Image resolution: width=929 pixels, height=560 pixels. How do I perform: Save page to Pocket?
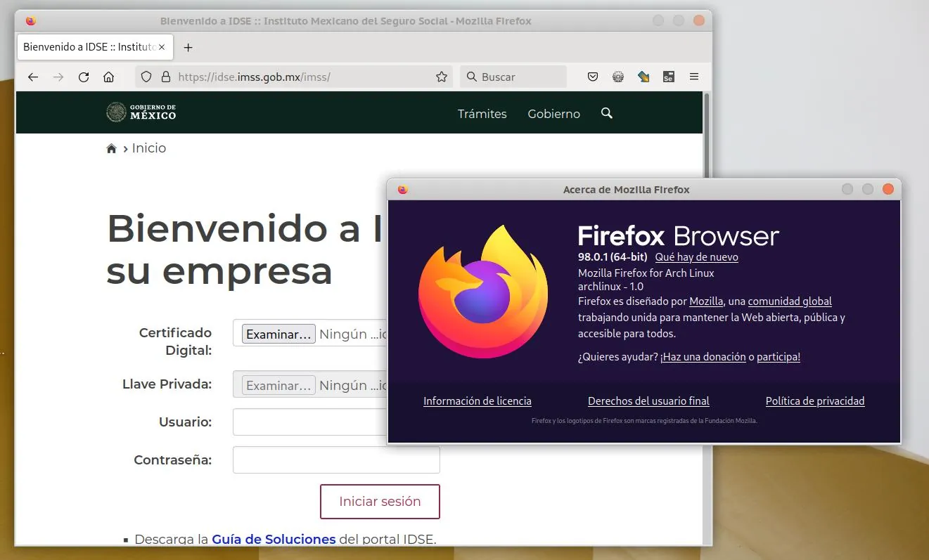592,77
